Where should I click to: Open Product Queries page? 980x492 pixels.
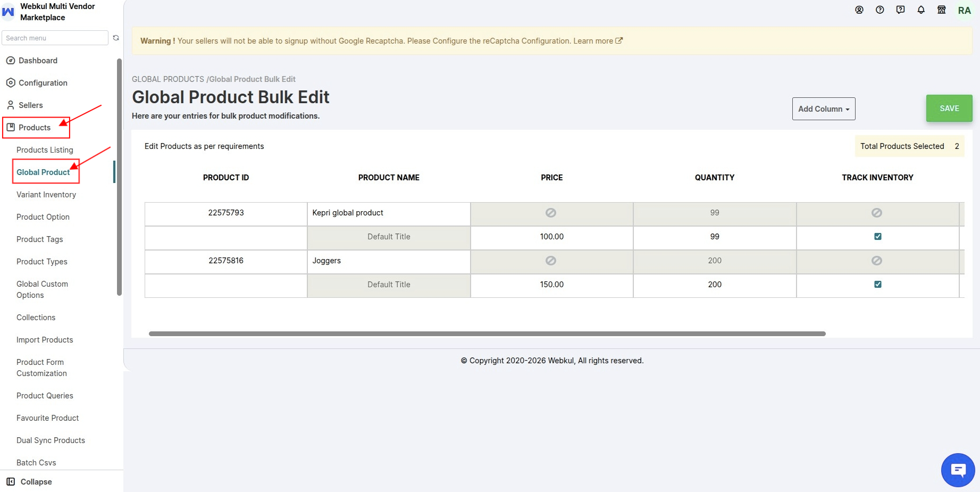pyautogui.click(x=45, y=396)
